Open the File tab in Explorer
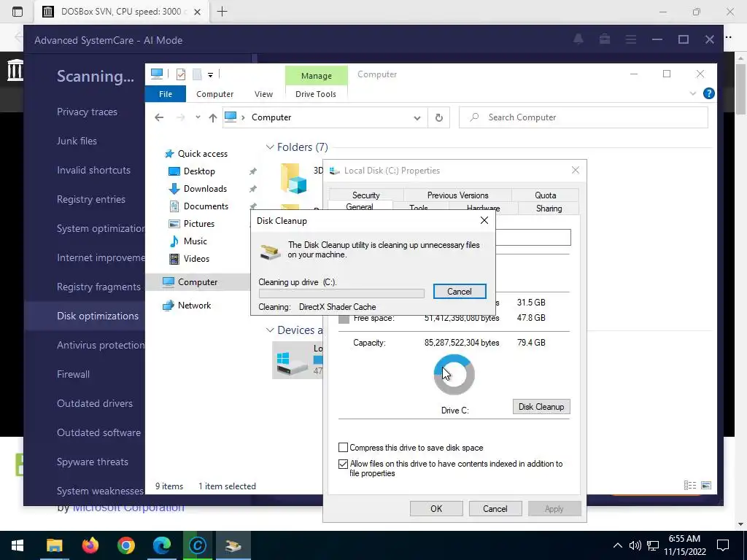 166,94
